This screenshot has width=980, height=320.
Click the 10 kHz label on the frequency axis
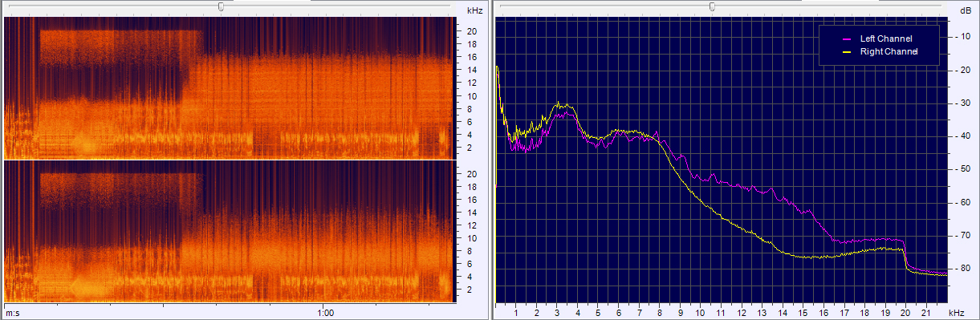click(701, 311)
